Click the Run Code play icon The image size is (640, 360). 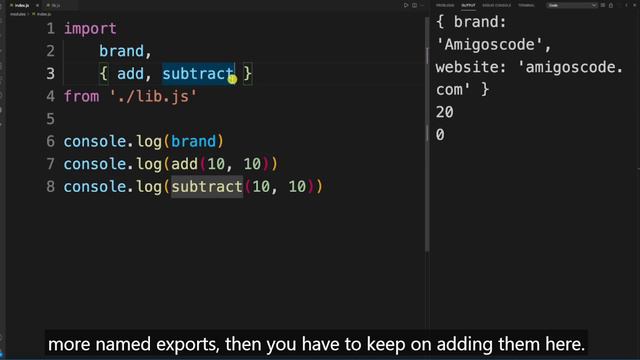point(406,5)
